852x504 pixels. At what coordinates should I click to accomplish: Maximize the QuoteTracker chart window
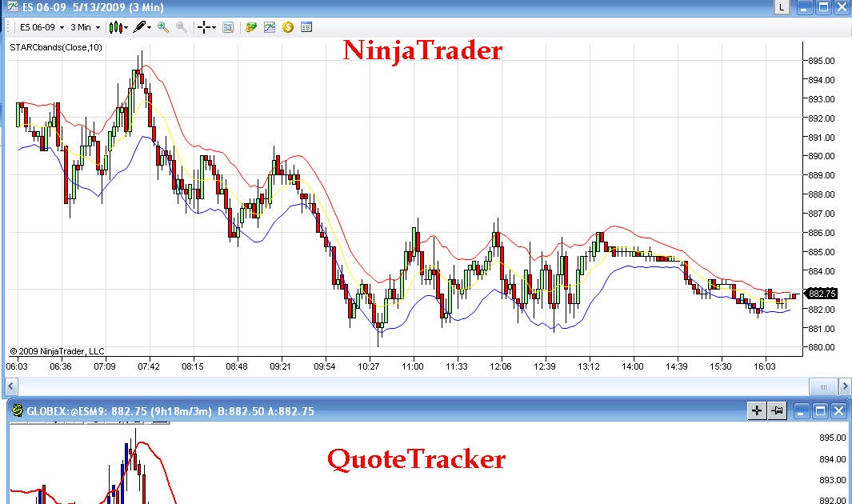821,411
